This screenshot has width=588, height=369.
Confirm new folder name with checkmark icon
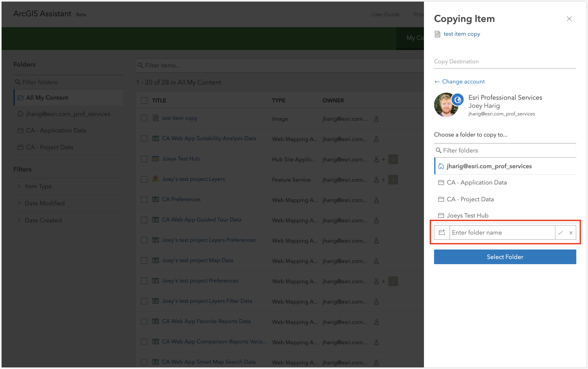pos(560,233)
